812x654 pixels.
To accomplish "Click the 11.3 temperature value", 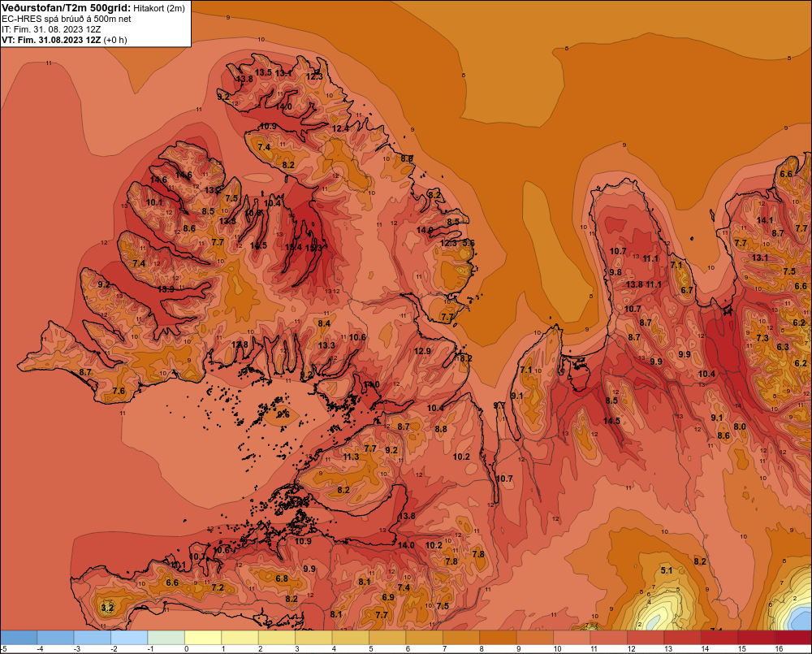I will 351,457.
